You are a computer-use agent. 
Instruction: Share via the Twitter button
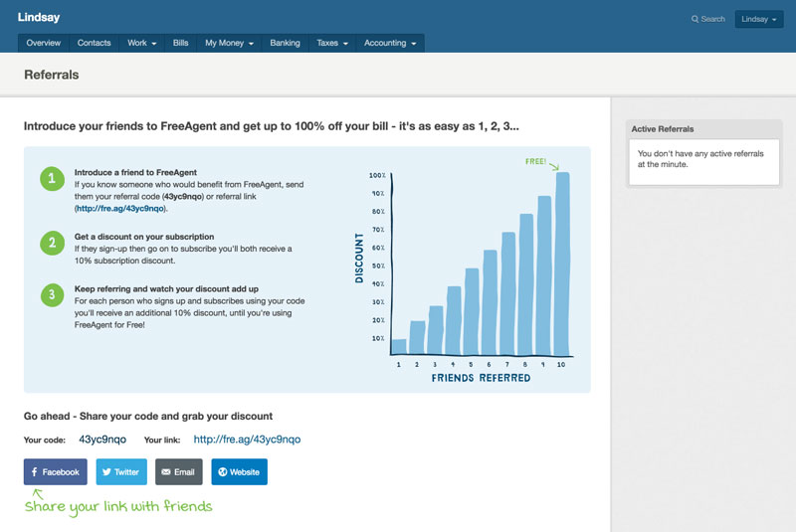[121, 471]
